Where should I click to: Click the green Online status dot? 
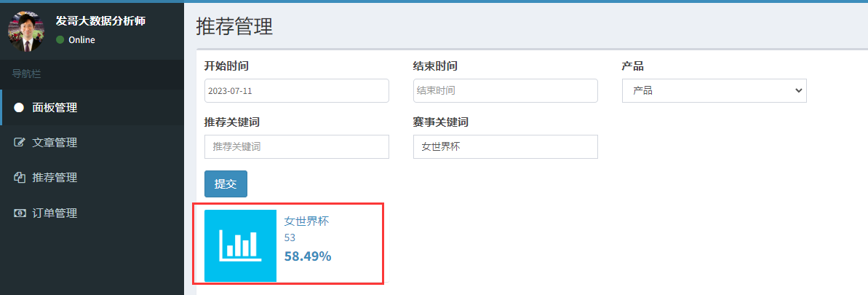[60, 40]
